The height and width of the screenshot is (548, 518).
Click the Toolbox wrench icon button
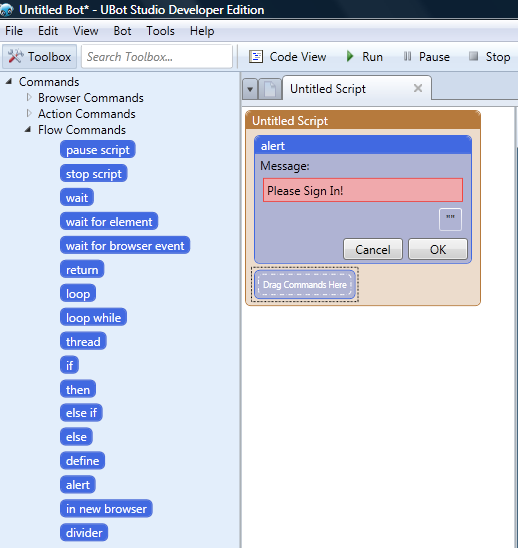tap(39, 57)
